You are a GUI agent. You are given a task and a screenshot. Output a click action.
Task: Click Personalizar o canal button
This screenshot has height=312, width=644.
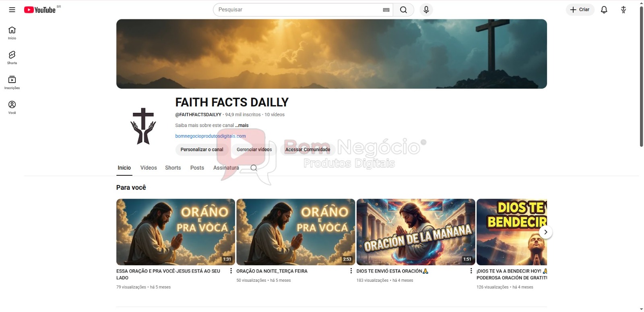click(202, 150)
